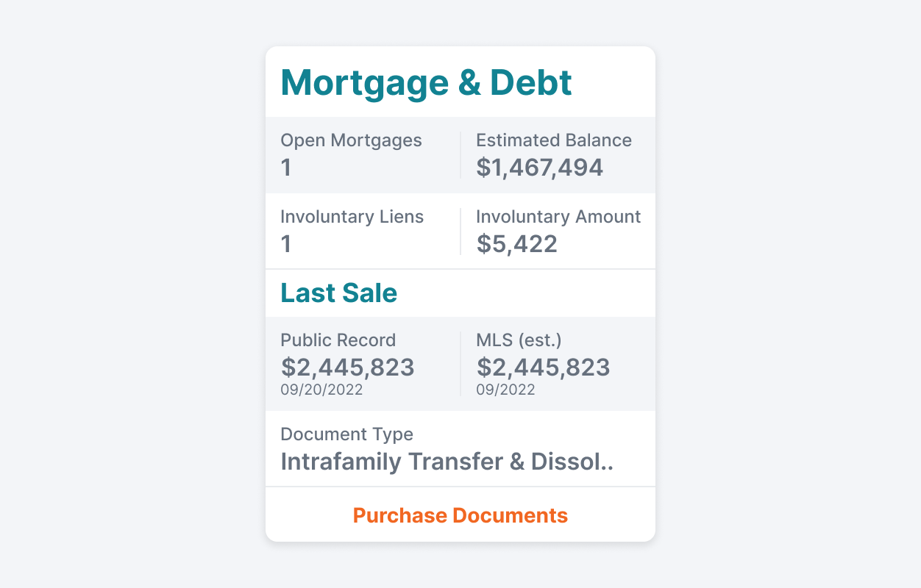Screen dimensions: 921x588
Task: Click the Public Record label
Action: point(338,340)
